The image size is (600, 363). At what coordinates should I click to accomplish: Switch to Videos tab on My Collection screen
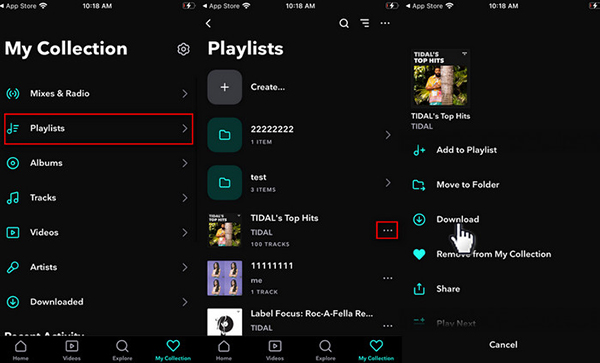coord(72,350)
